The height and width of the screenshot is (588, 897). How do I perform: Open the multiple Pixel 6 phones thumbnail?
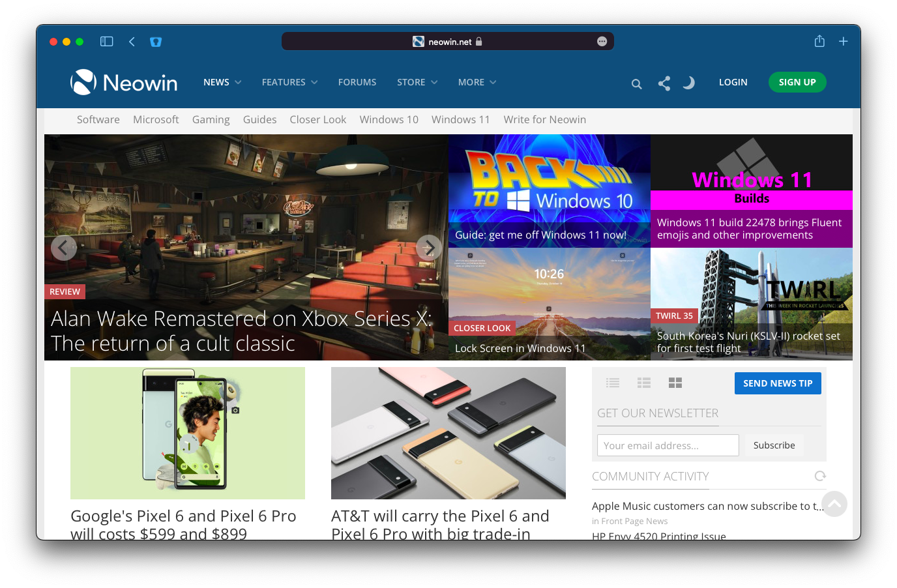[448, 433]
